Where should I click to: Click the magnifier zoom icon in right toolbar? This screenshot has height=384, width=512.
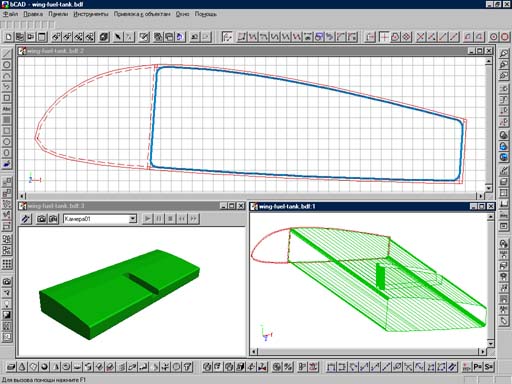[504, 53]
